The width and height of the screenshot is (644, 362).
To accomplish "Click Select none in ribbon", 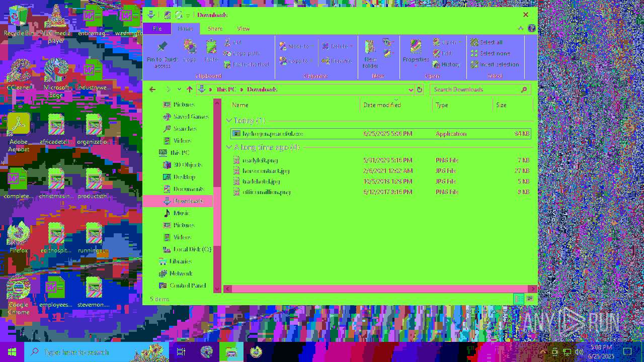I will [x=491, y=53].
